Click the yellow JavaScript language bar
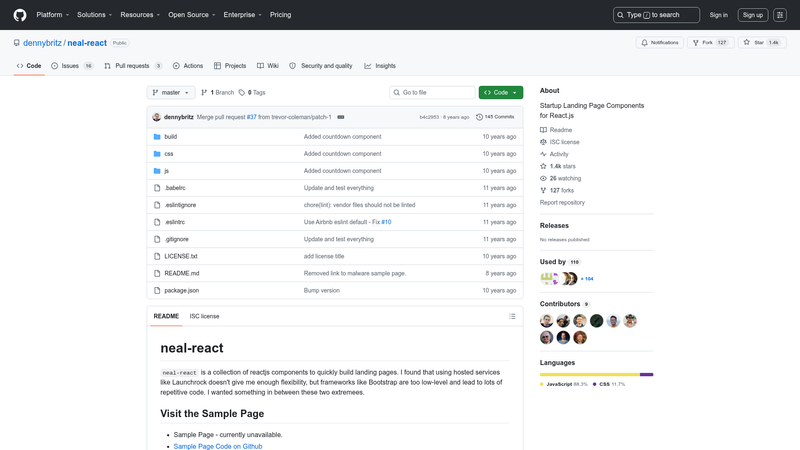 (589, 374)
